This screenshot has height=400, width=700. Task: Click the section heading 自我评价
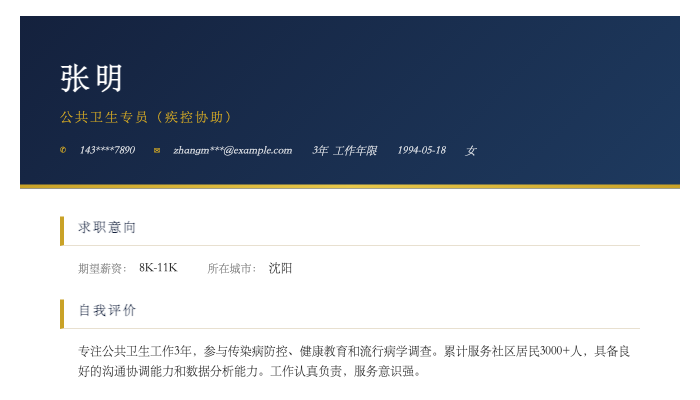click(x=107, y=310)
